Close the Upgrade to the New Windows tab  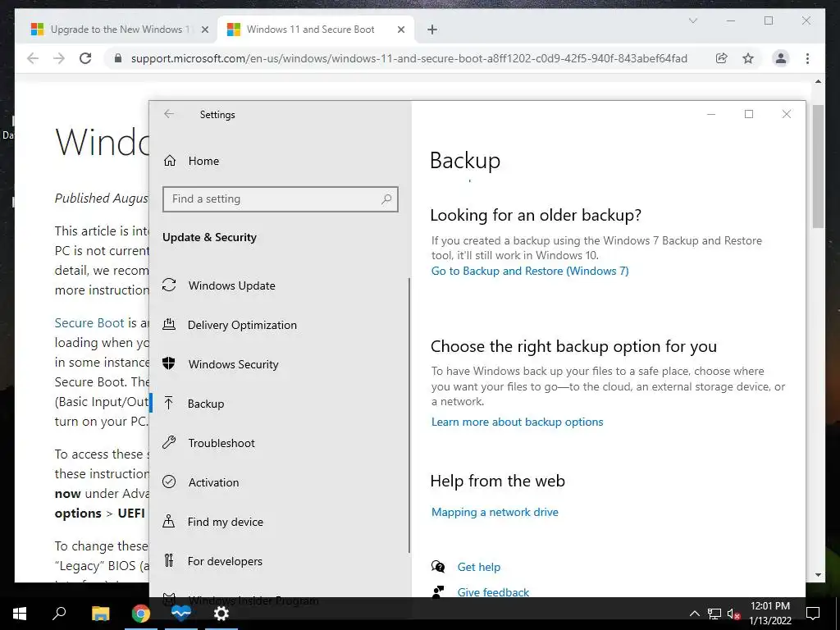click(x=204, y=30)
